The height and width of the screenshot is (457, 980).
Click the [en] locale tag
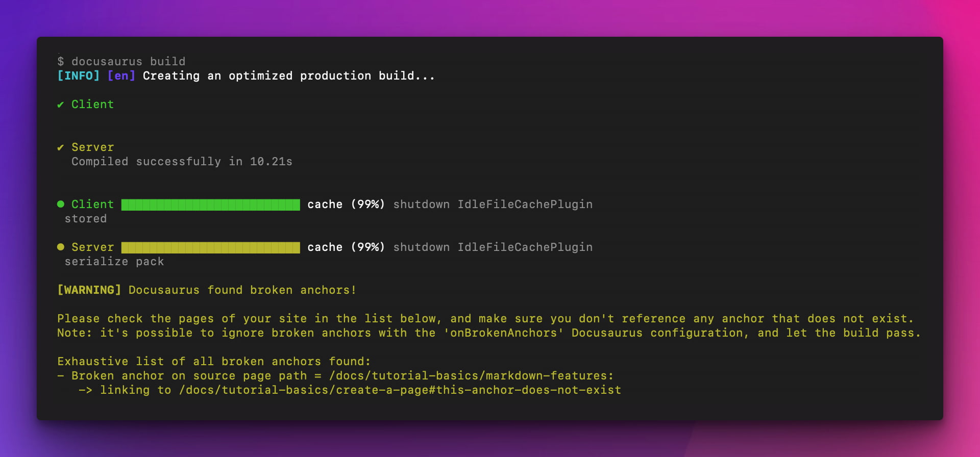[x=121, y=76]
